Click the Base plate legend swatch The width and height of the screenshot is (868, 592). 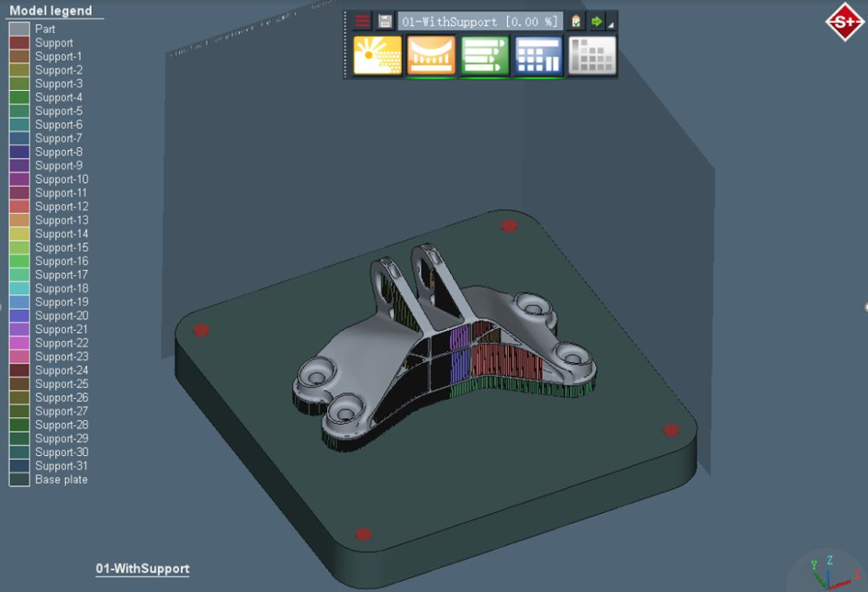pos(19,480)
